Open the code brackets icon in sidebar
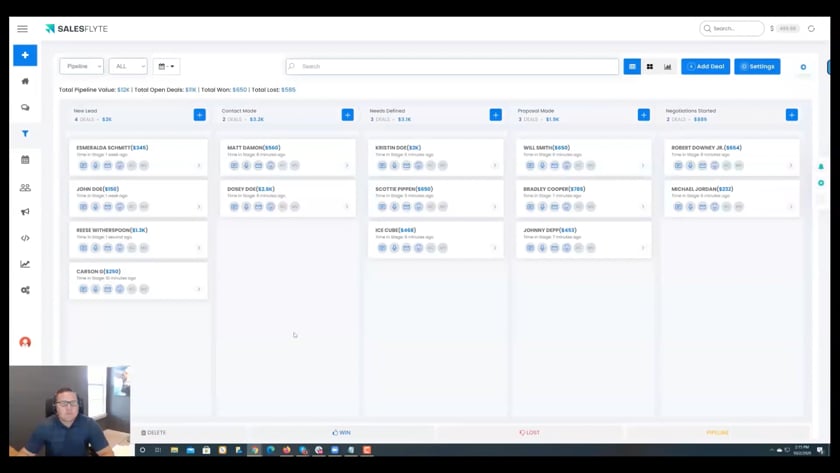Screen dimensions: 840x473 [25, 238]
